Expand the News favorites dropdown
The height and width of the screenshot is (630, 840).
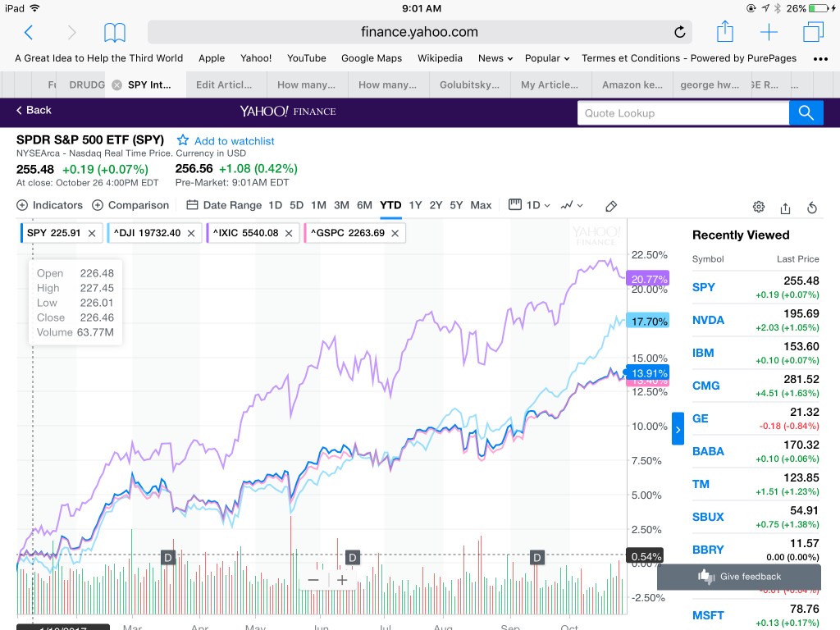pyautogui.click(x=495, y=58)
